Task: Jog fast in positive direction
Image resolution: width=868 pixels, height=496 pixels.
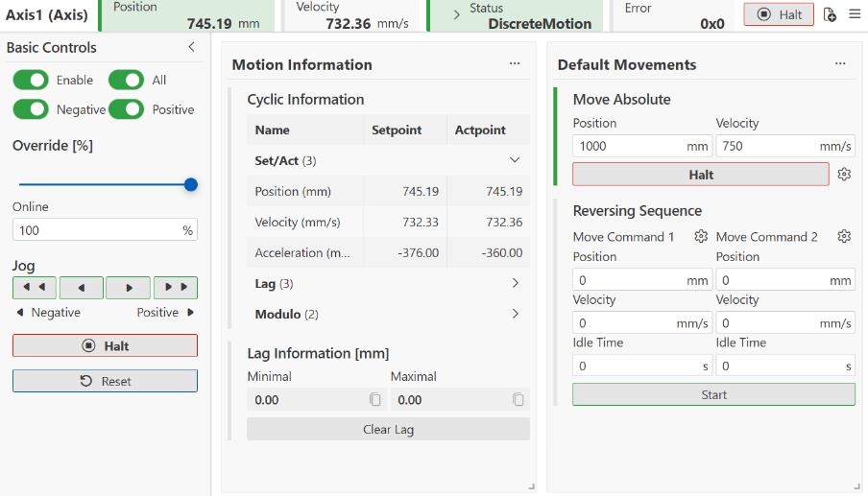Action: (x=176, y=288)
